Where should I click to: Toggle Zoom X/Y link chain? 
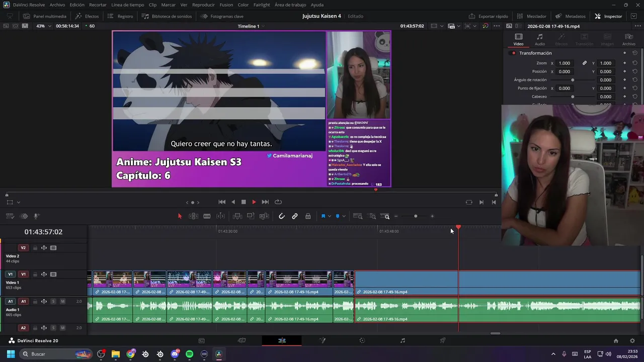[x=585, y=63]
